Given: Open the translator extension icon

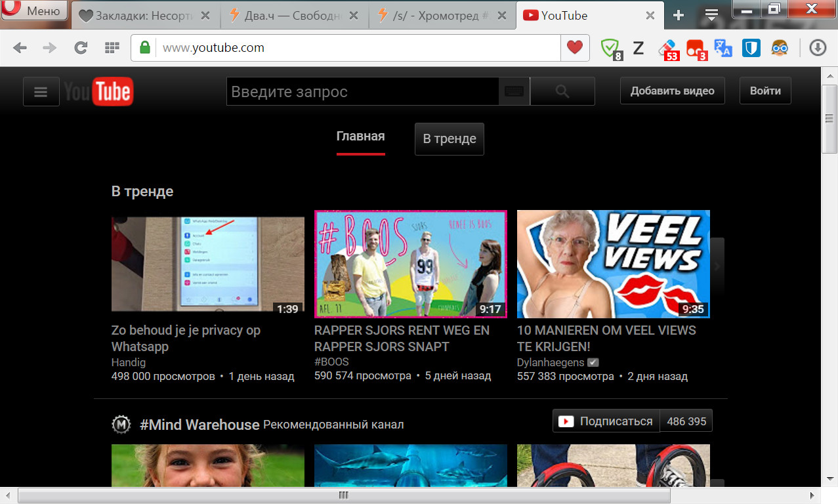Looking at the screenshot, I should 723,48.
